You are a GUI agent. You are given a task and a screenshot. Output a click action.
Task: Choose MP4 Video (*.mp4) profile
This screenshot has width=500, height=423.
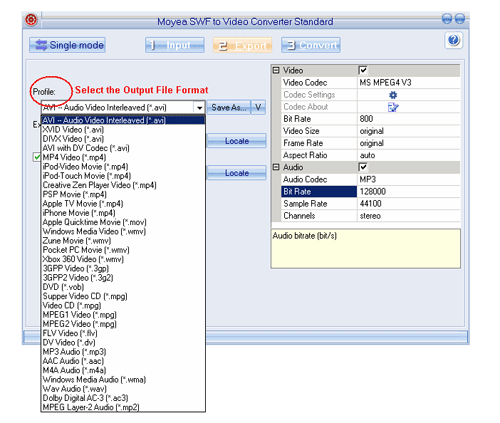pos(123,157)
